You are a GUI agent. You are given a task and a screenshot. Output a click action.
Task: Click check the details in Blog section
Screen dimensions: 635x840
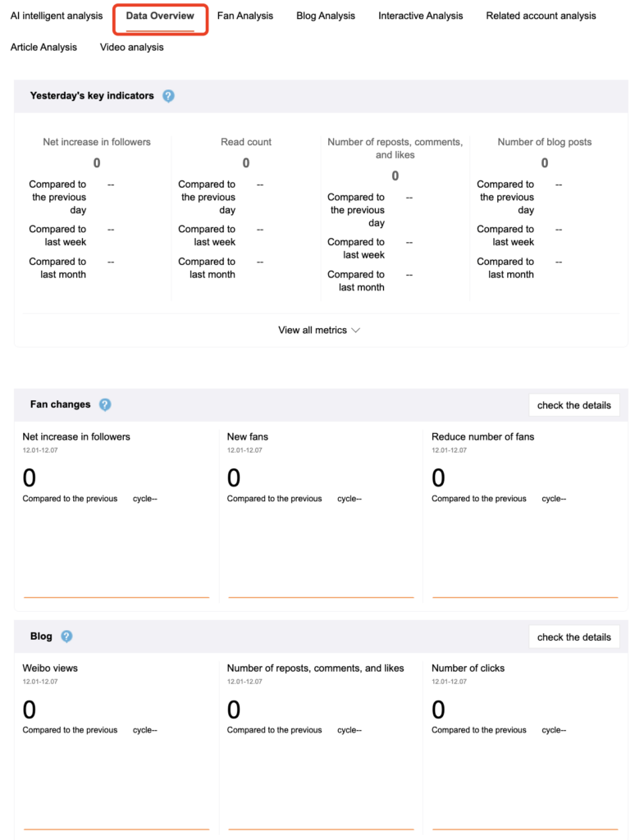573,637
